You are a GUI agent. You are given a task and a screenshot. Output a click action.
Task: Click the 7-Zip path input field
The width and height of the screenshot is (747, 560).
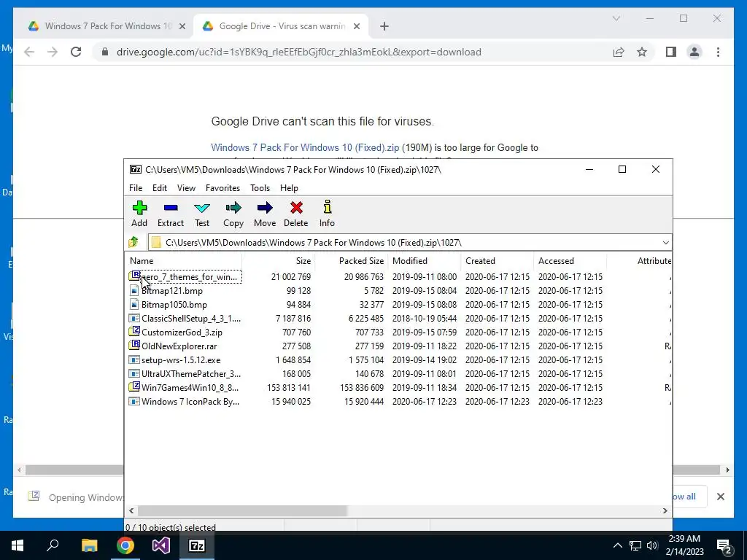click(x=410, y=242)
